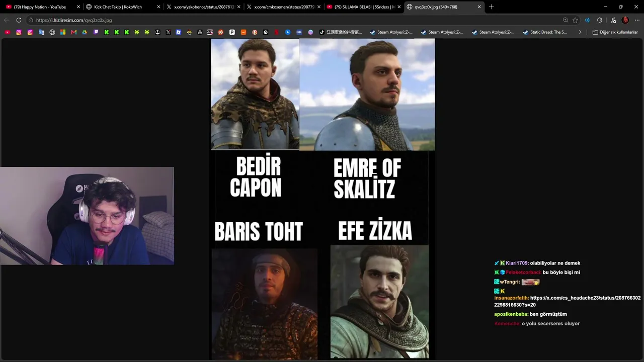The image size is (644, 362).
Task: Open the X bookmark icon
Action: point(168,32)
